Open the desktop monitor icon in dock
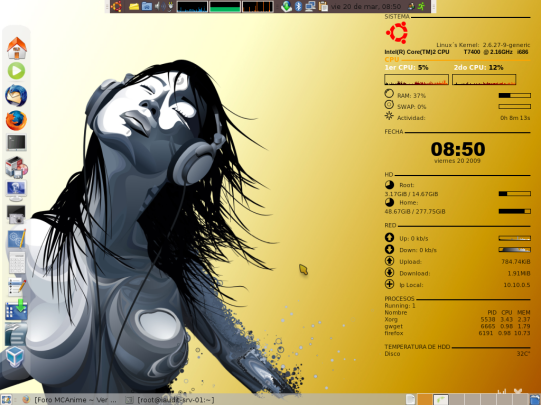 click(x=16, y=190)
